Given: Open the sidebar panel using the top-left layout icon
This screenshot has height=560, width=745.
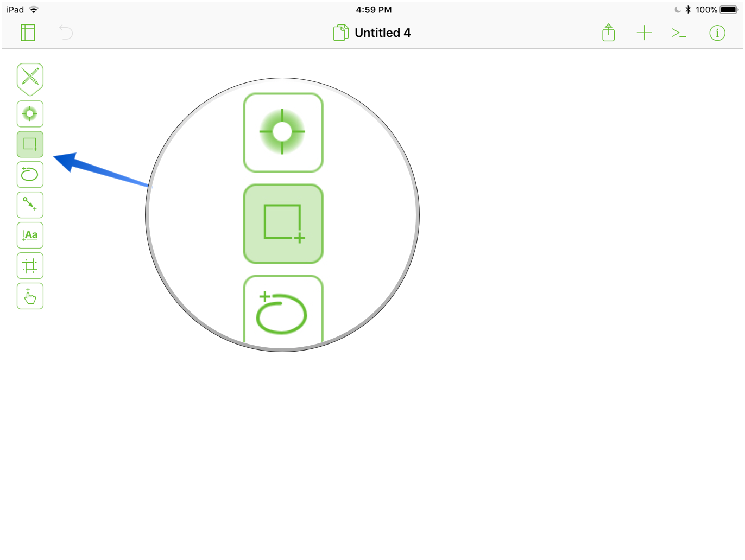Looking at the screenshot, I should click(x=28, y=33).
